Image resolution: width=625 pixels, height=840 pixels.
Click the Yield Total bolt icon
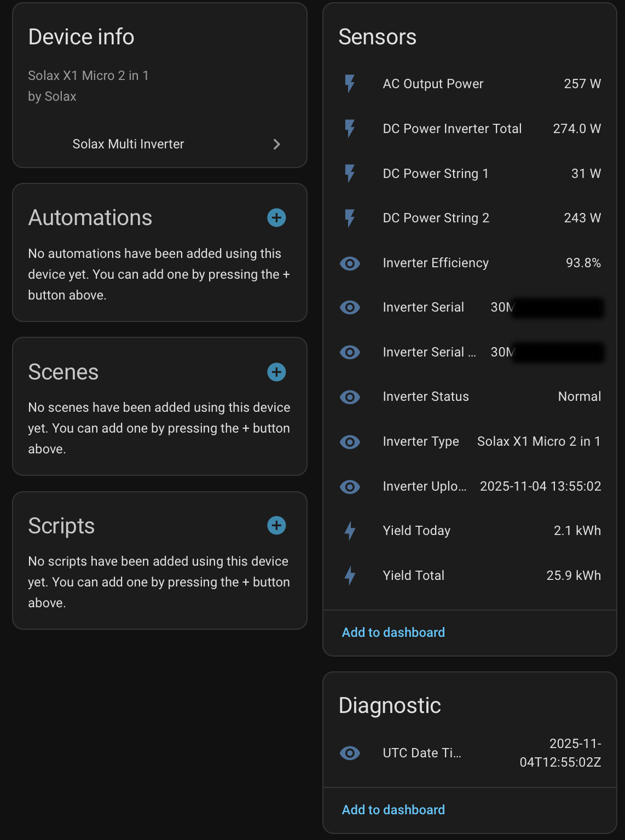click(350, 576)
